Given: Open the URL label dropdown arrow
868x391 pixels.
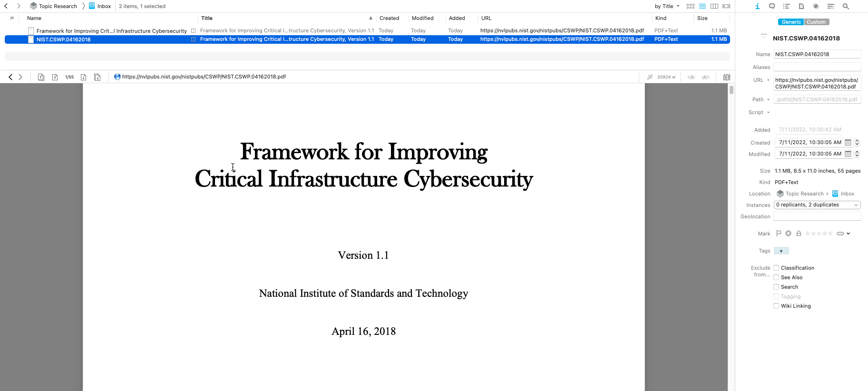Looking at the screenshot, I should [x=768, y=80].
